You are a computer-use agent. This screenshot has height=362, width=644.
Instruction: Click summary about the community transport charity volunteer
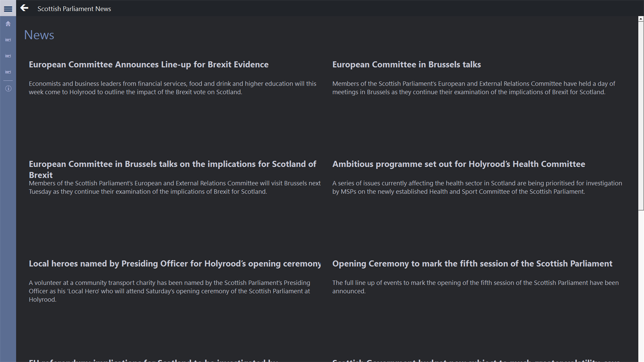click(x=169, y=291)
